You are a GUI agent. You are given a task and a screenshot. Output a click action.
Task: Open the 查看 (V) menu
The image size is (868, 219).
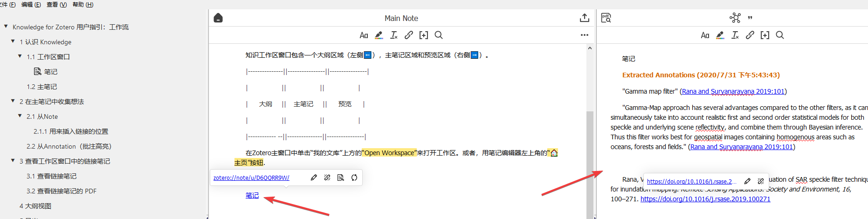click(56, 5)
